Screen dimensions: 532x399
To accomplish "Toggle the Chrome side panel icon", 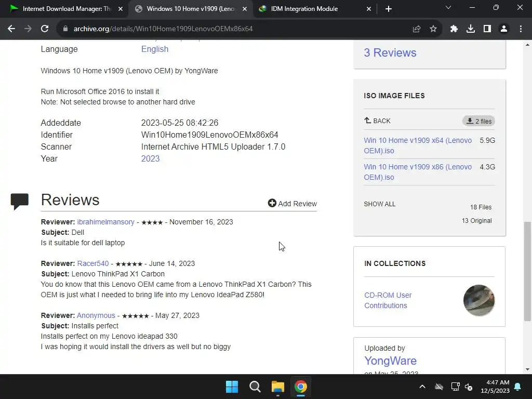I will 487,29.
